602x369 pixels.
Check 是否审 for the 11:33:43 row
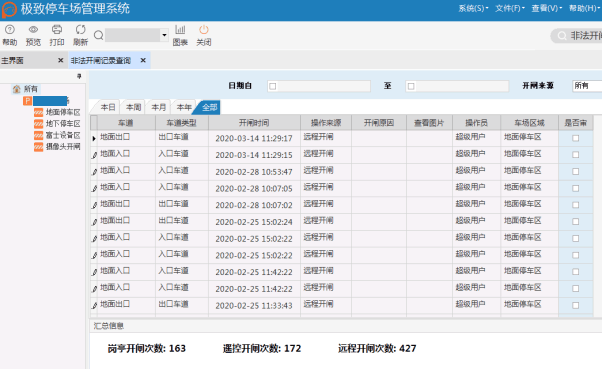576,305
